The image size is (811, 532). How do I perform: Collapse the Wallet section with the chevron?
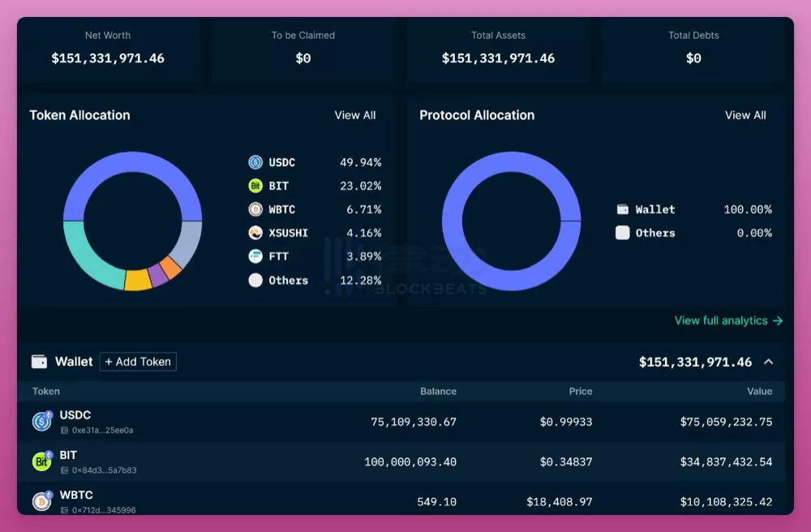(x=769, y=362)
